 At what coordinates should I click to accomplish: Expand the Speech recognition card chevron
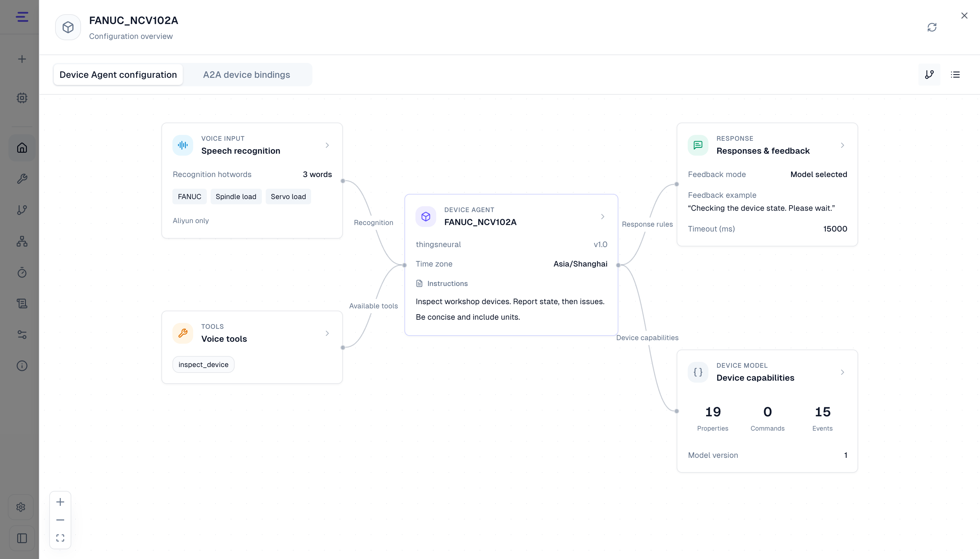click(327, 145)
